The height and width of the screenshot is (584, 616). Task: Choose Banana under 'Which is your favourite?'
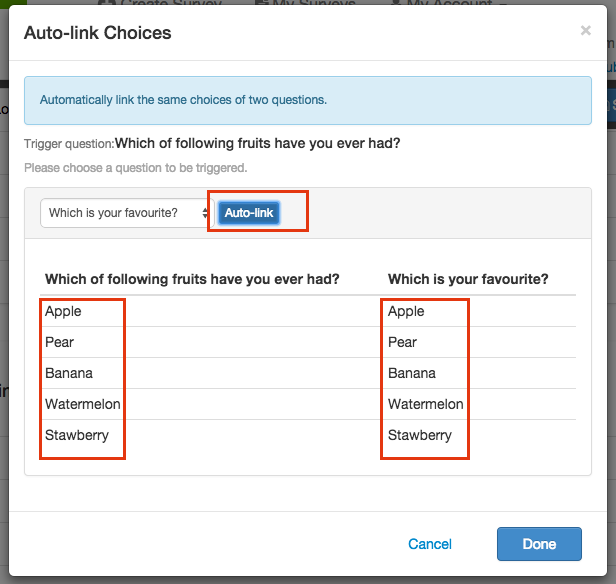tap(412, 373)
